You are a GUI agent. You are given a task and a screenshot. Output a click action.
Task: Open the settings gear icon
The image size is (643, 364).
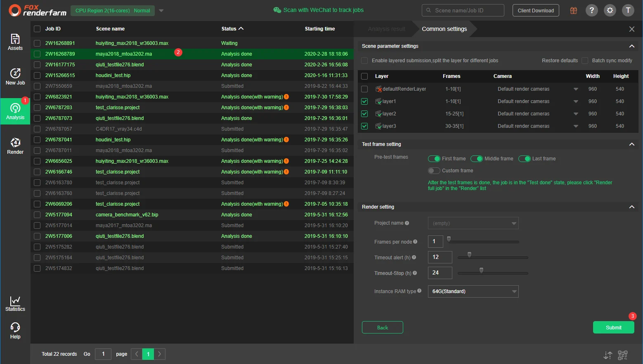[x=610, y=10]
